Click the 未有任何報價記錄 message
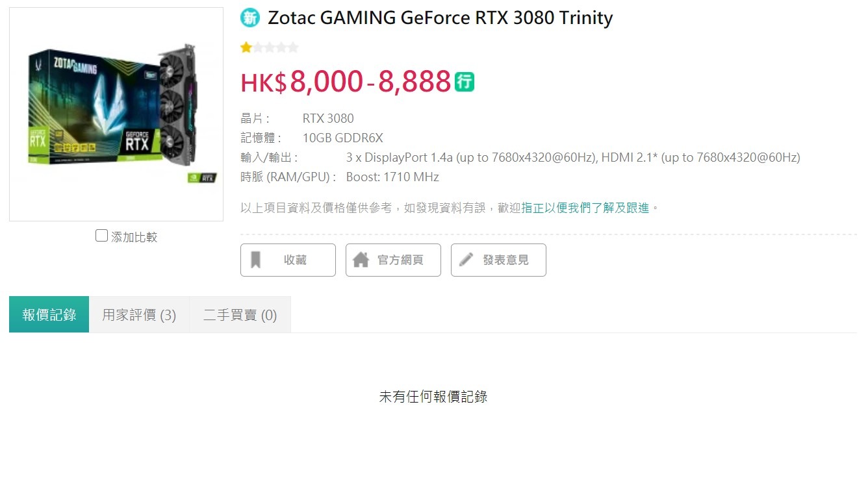 click(x=433, y=397)
